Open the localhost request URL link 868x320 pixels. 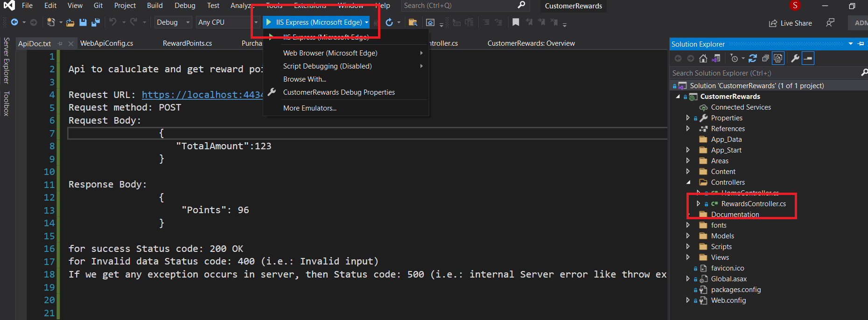[x=203, y=95]
